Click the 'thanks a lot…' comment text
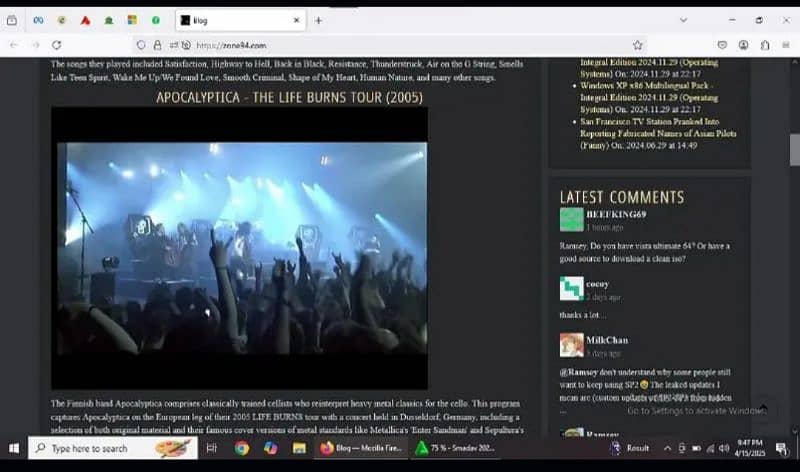Image resolution: width=800 pixels, height=472 pixels. point(583,315)
